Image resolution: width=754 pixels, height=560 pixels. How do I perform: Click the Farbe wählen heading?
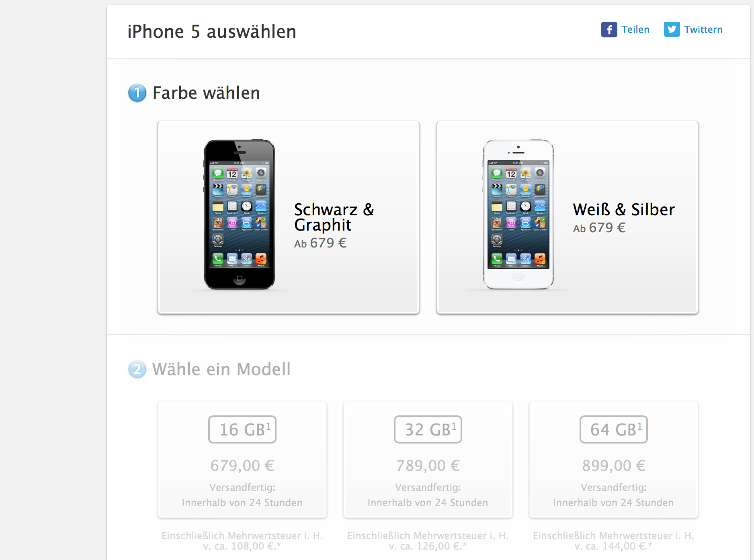(206, 93)
